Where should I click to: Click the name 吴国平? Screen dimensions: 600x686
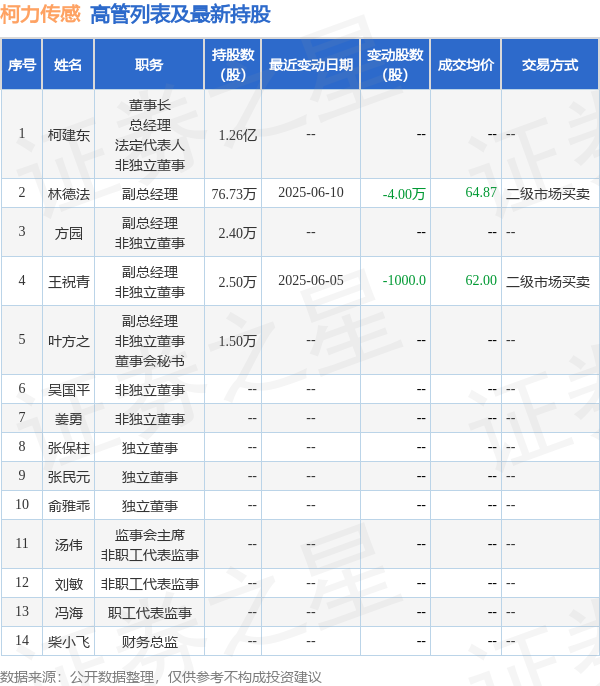(x=69, y=389)
